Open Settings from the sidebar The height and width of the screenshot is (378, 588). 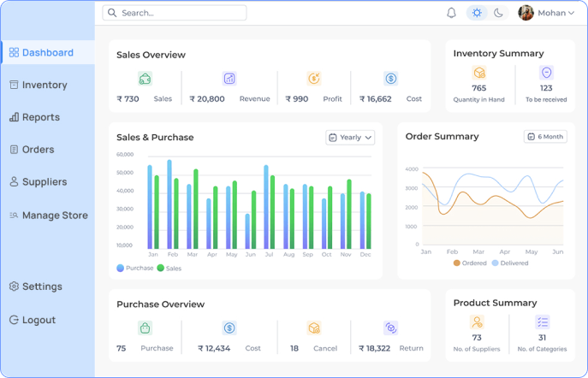click(x=41, y=286)
